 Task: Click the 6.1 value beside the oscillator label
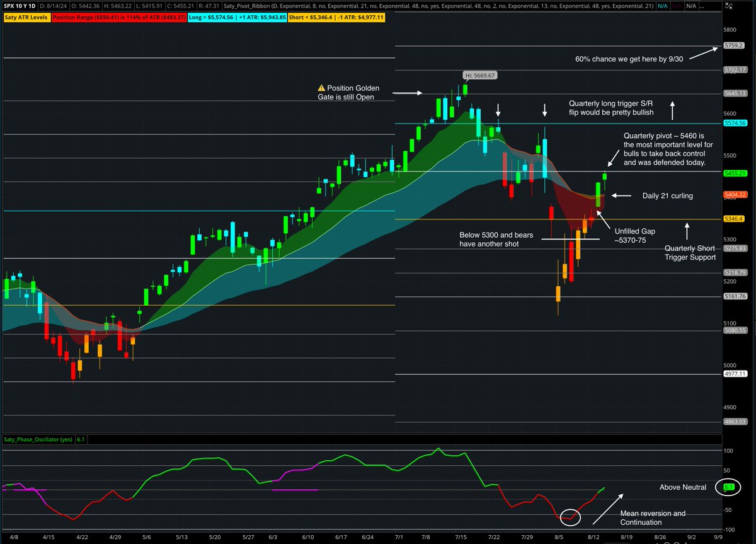(81, 438)
